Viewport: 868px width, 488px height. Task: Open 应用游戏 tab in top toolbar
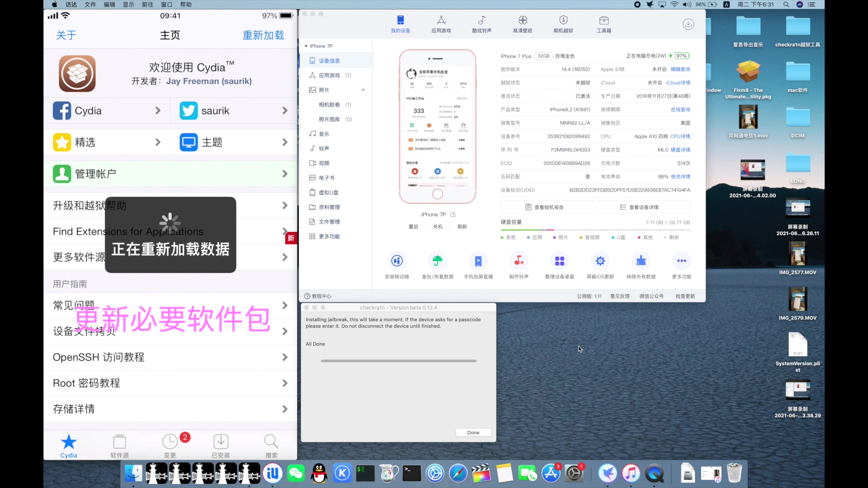(441, 24)
